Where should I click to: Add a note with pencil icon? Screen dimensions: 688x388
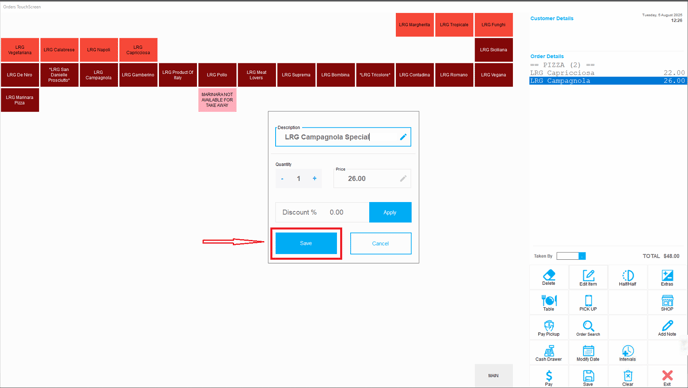pos(667,327)
